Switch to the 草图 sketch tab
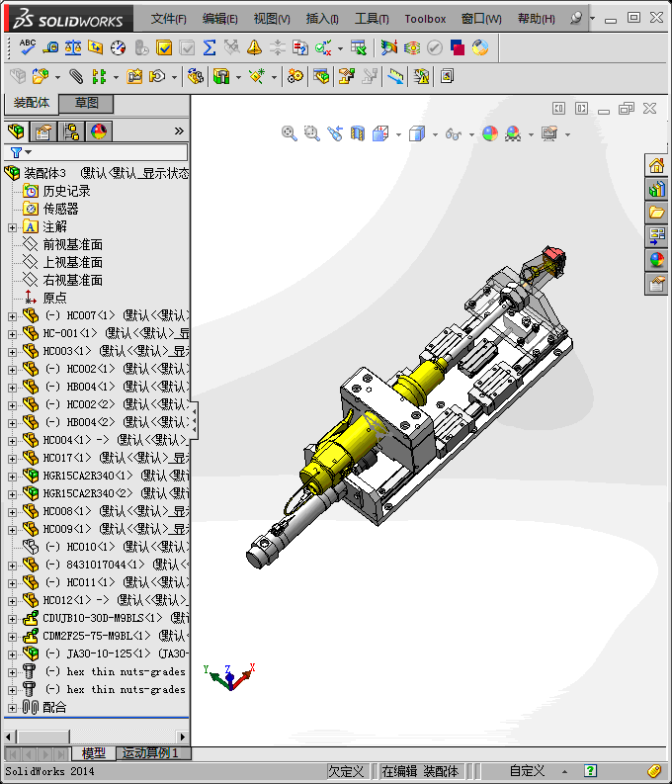The width and height of the screenshot is (672, 784). tap(86, 103)
